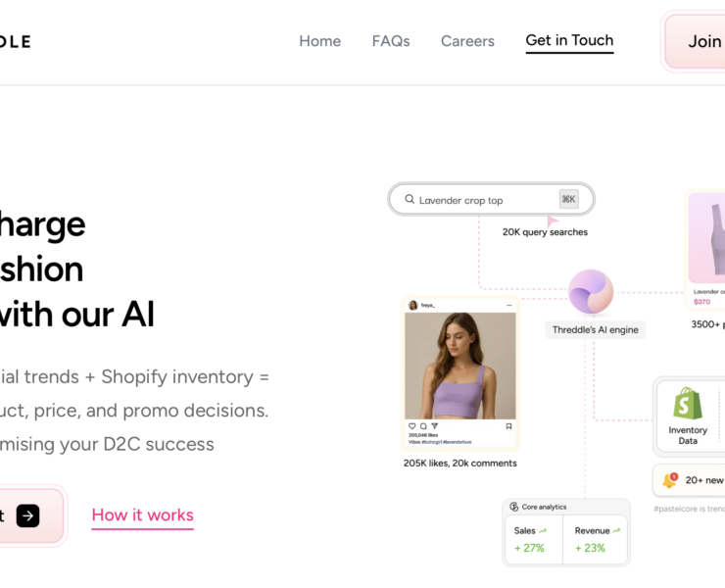The image size is (725, 588).
Task: Click the heart icon on post
Action: pos(411,426)
